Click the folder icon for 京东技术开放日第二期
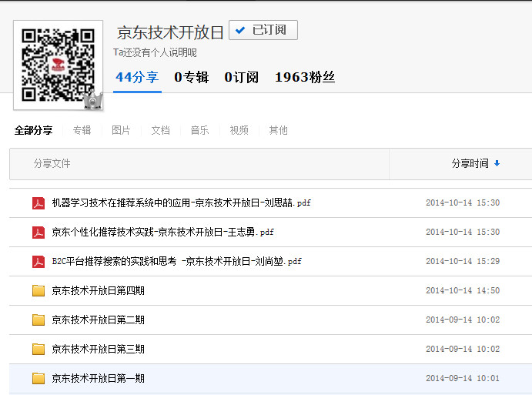This screenshot has height=395, width=532. [38, 320]
